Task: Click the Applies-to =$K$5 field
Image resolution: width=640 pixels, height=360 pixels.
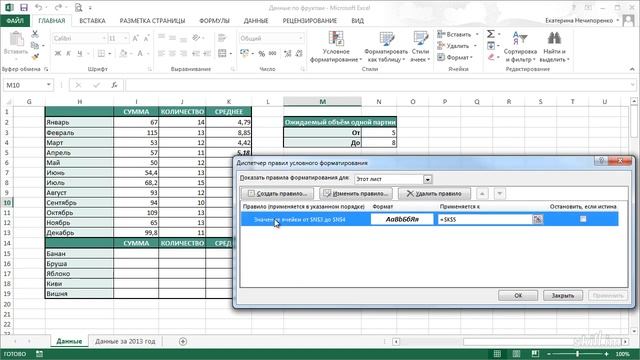Action: tap(485, 220)
